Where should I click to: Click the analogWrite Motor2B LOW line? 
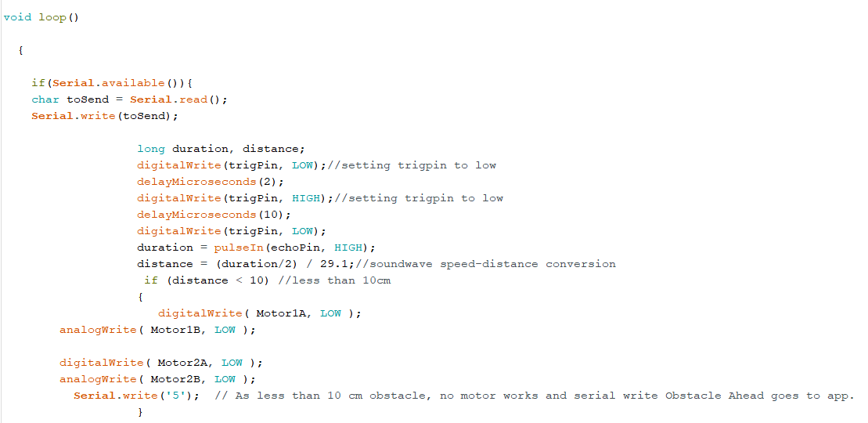point(157,379)
